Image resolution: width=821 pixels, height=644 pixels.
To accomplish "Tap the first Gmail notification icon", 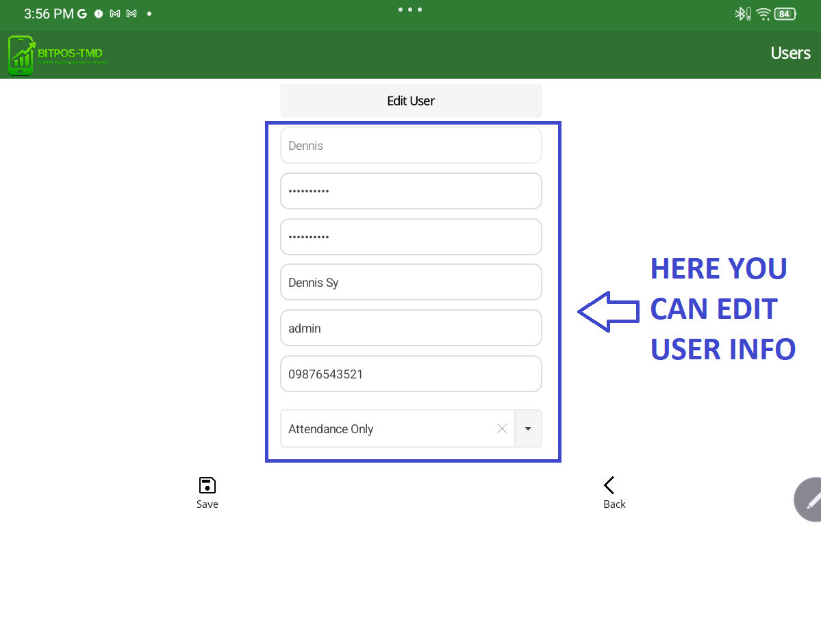I will pos(116,14).
